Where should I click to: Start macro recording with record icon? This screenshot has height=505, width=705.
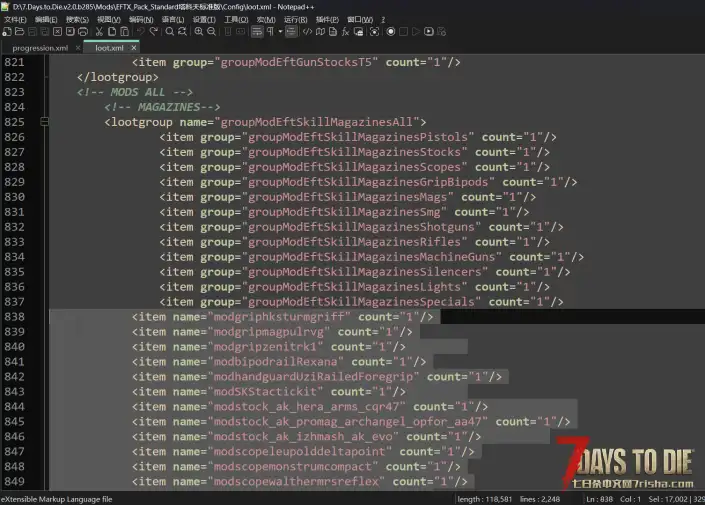click(390, 32)
